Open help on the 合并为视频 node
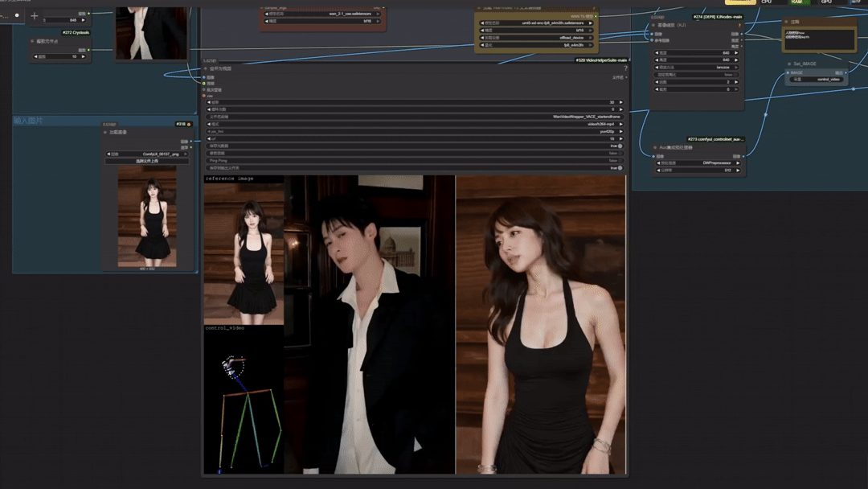The image size is (868, 489). [x=625, y=68]
